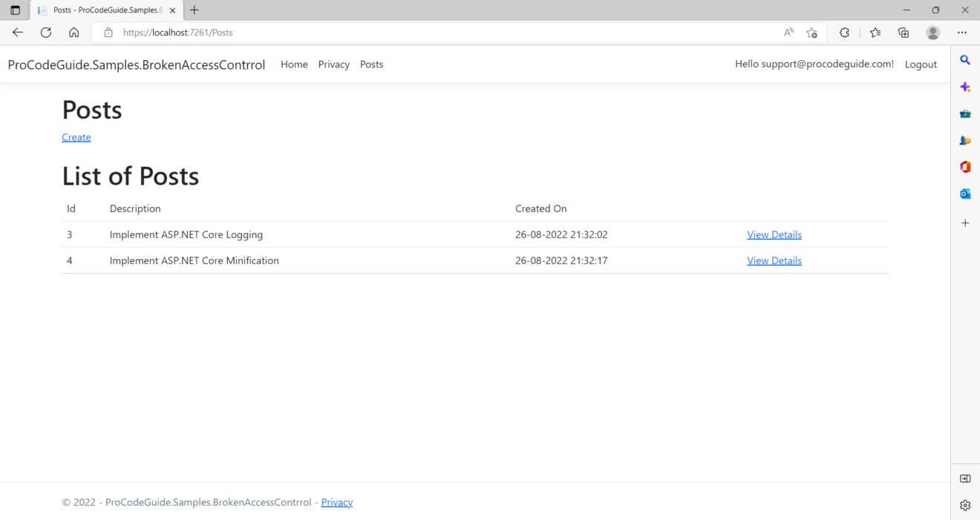This screenshot has width=980, height=520.
Task: Expand sidebar customization with the plus button
Action: pos(965,223)
